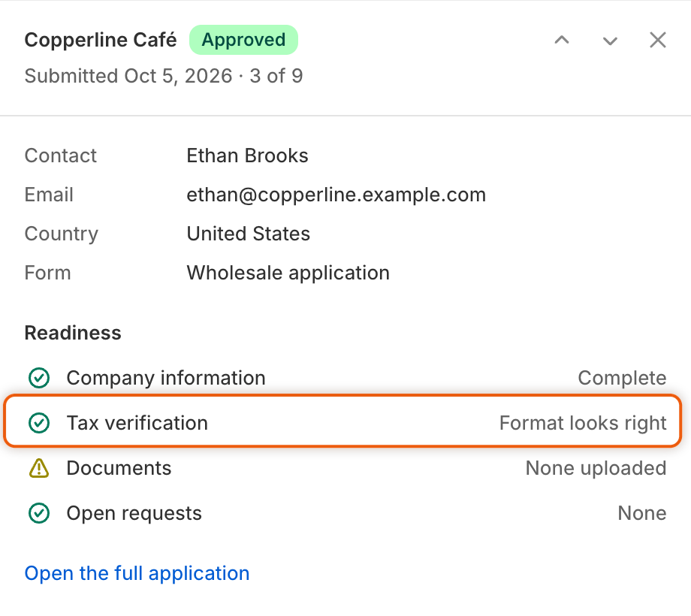Go to previous submission with up chevron
Viewport: 691px width, 616px height.
pos(562,40)
